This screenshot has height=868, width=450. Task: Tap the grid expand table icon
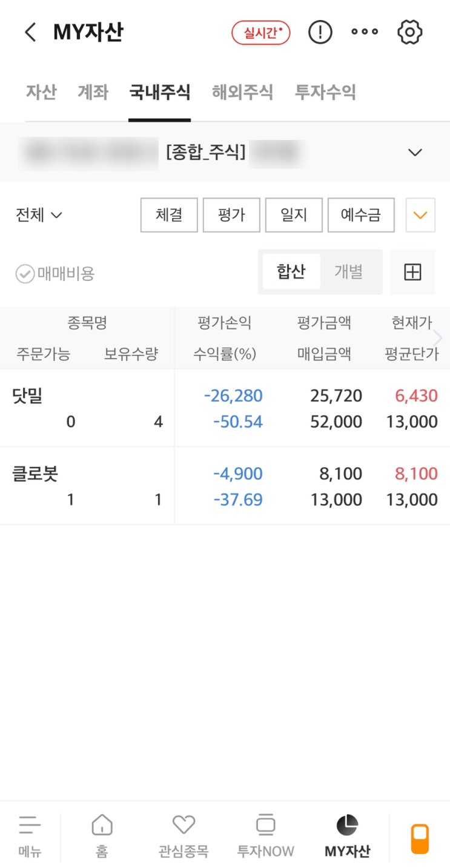coord(412,273)
